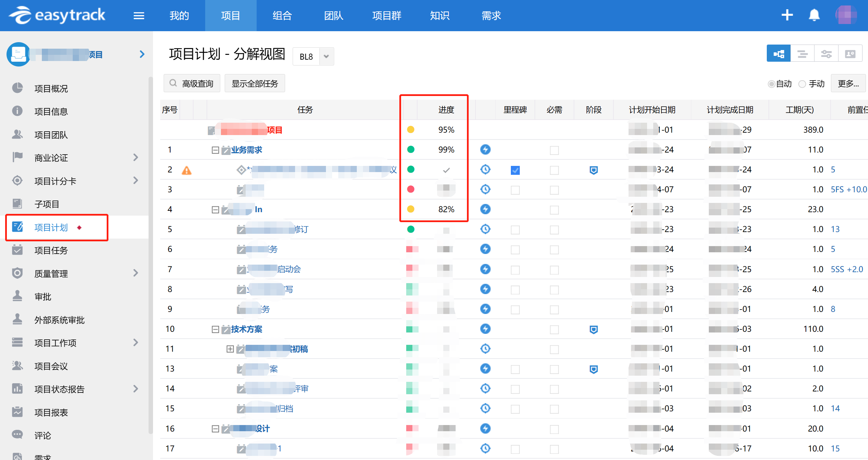
Task: Select the 自动 radio button
Action: [771, 84]
